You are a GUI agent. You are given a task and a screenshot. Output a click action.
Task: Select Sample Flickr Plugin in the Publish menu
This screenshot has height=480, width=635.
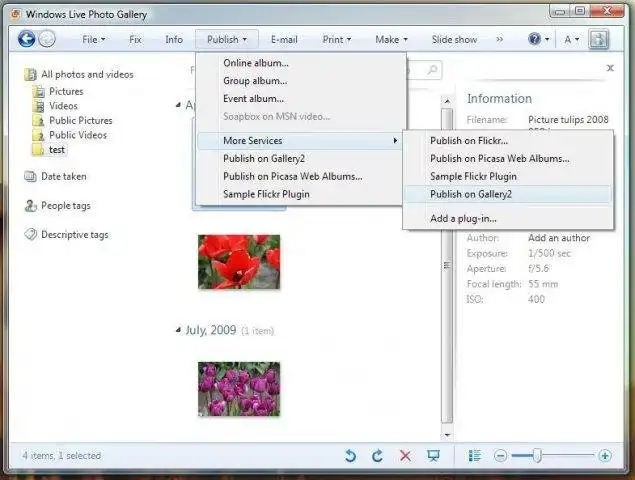(x=300, y=194)
